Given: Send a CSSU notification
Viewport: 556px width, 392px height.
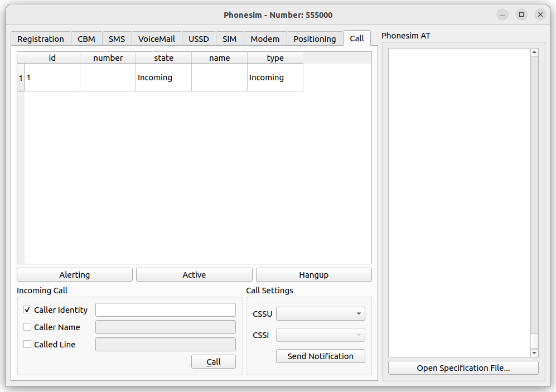Looking at the screenshot, I should point(320,356).
